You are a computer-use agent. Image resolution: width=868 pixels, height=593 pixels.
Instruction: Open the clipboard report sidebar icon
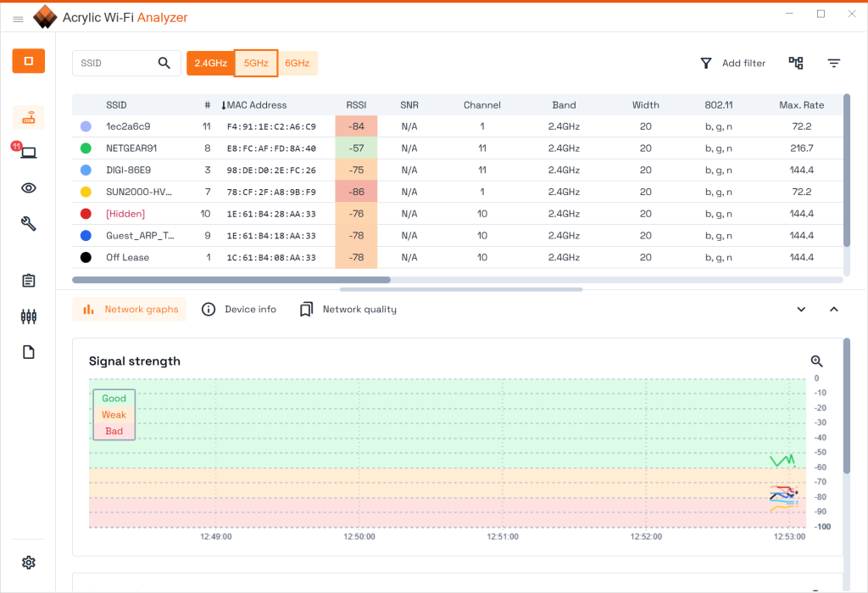[x=29, y=281]
